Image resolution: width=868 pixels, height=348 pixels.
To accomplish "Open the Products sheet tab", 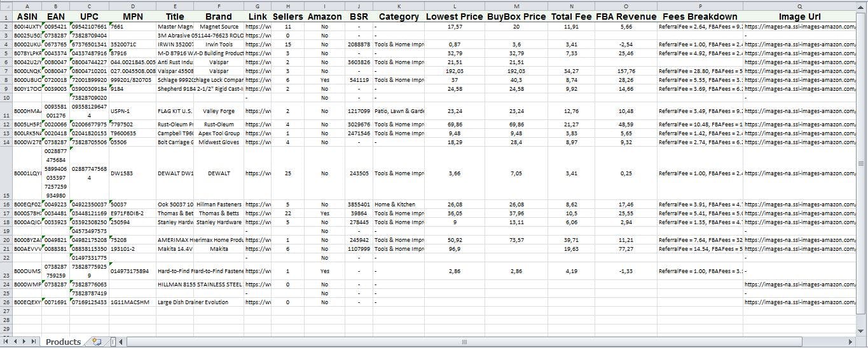I will [x=63, y=342].
